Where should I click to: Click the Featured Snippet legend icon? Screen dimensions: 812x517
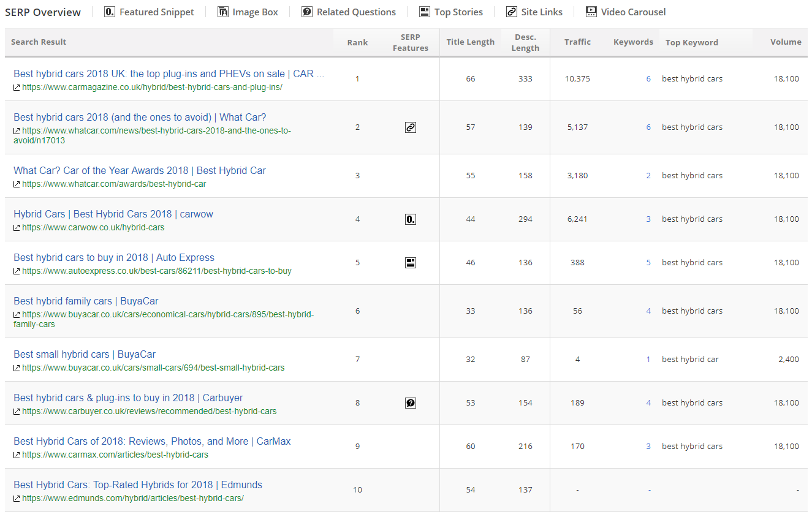click(110, 12)
